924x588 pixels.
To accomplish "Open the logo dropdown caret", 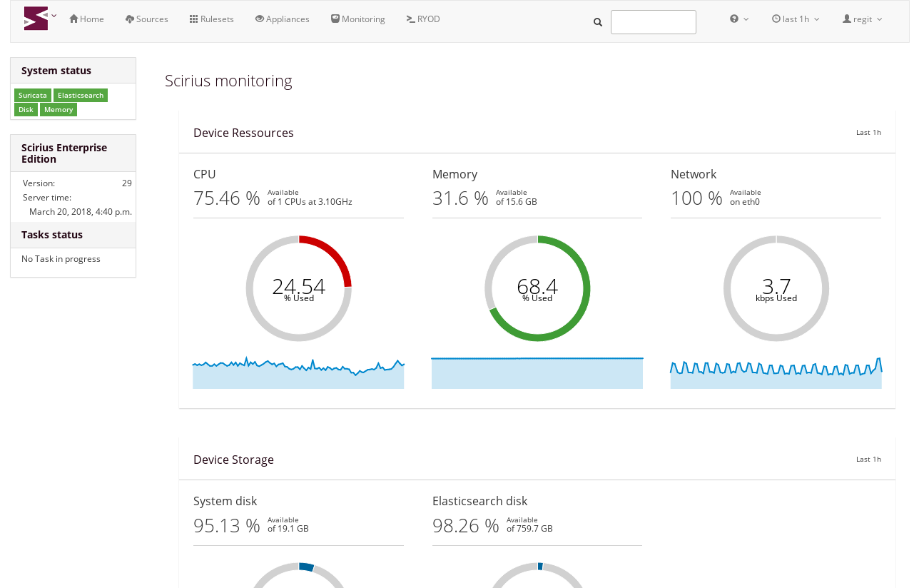I will [54, 16].
